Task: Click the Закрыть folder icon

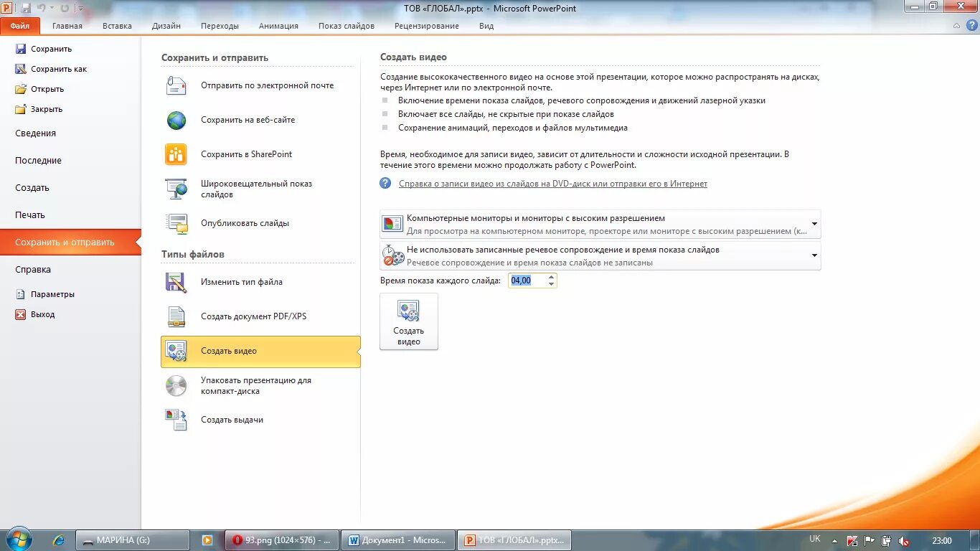Action: click(x=21, y=109)
